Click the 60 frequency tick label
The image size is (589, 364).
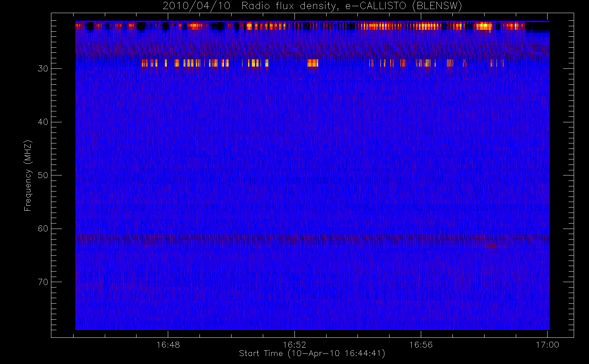click(43, 229)
